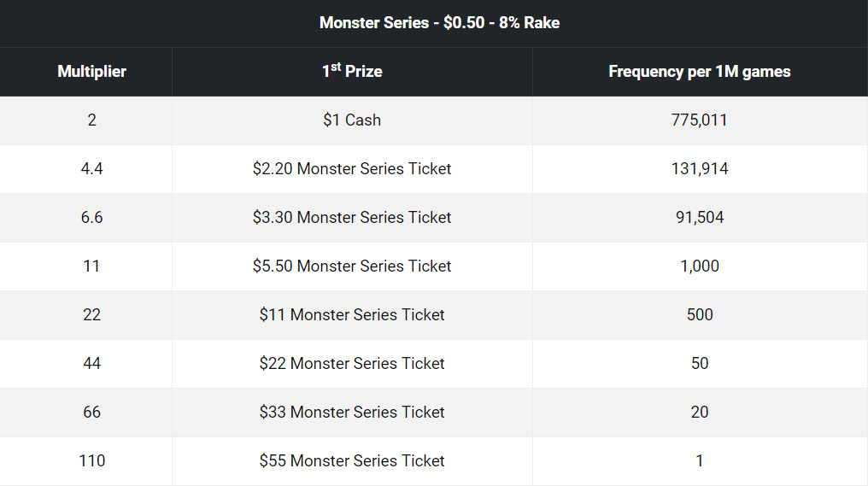The image size is (868, 486).
Task: Click the multiplier 6.6 cell
Action: coord(92,218)
